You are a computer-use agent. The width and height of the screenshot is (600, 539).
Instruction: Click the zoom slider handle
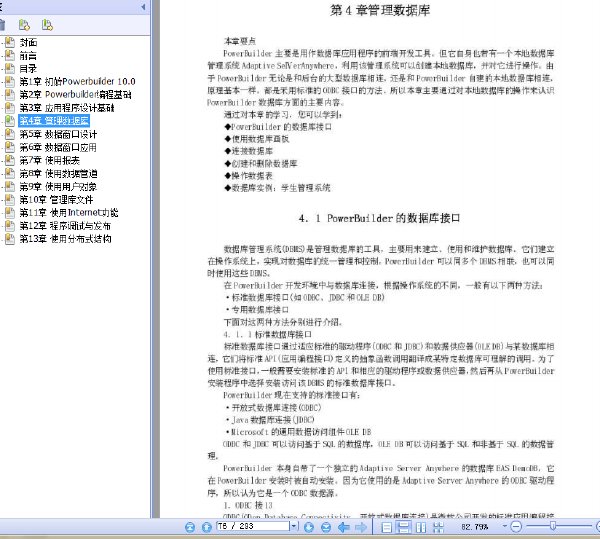click(x=553, y=526)
